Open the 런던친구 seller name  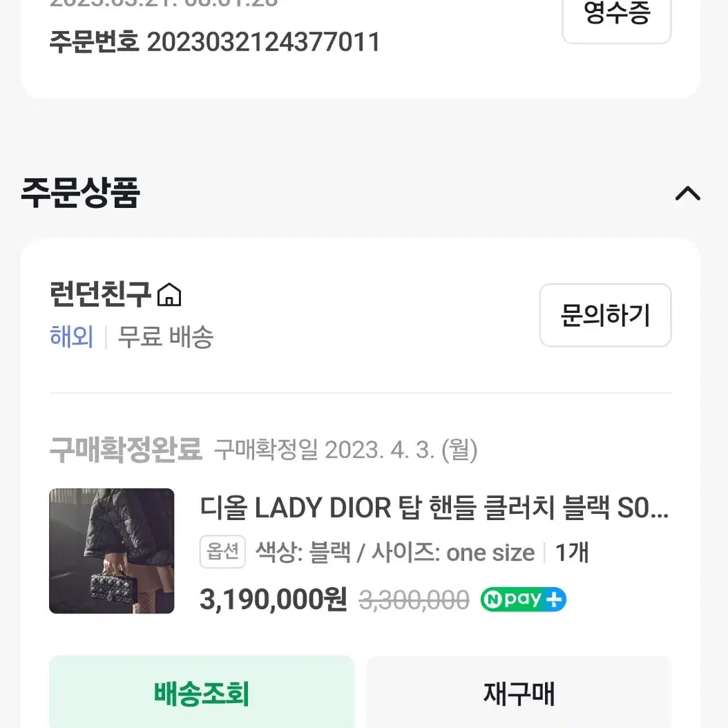tap(100, 294)
